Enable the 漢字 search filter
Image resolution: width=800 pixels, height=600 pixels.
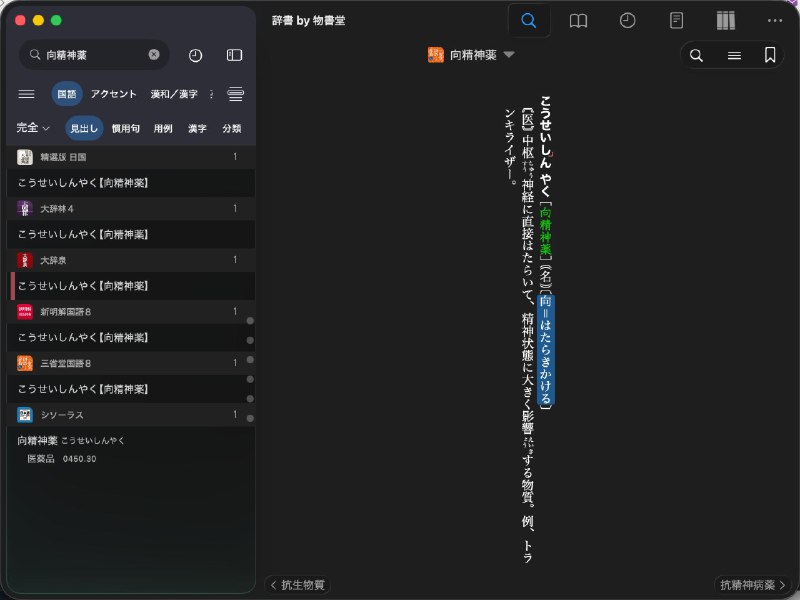[197, 128]
